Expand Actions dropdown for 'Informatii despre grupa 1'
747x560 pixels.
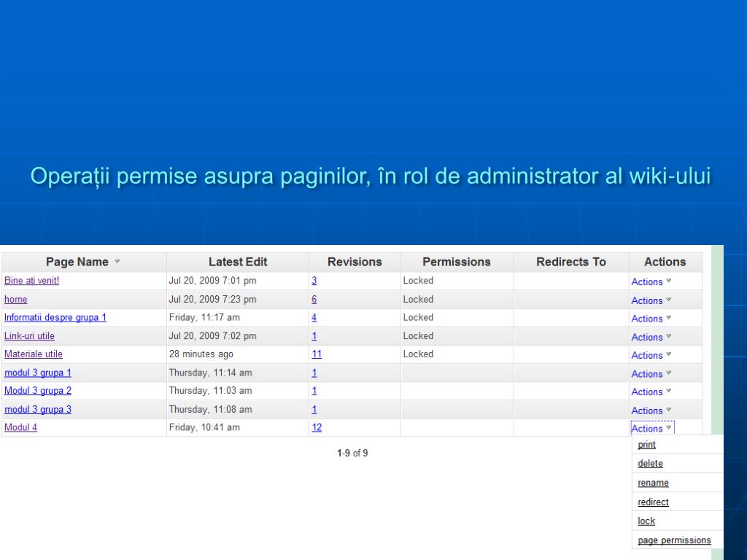pos(651,319)
